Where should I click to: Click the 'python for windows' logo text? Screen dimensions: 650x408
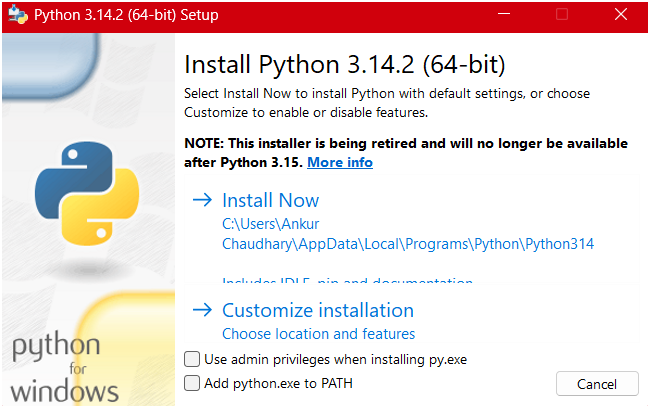64,367
